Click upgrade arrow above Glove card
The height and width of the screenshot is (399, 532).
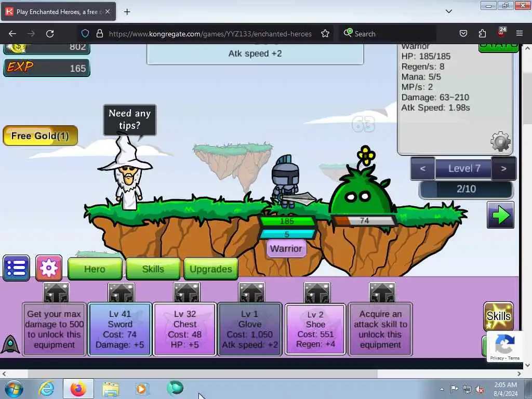(251, 292)
